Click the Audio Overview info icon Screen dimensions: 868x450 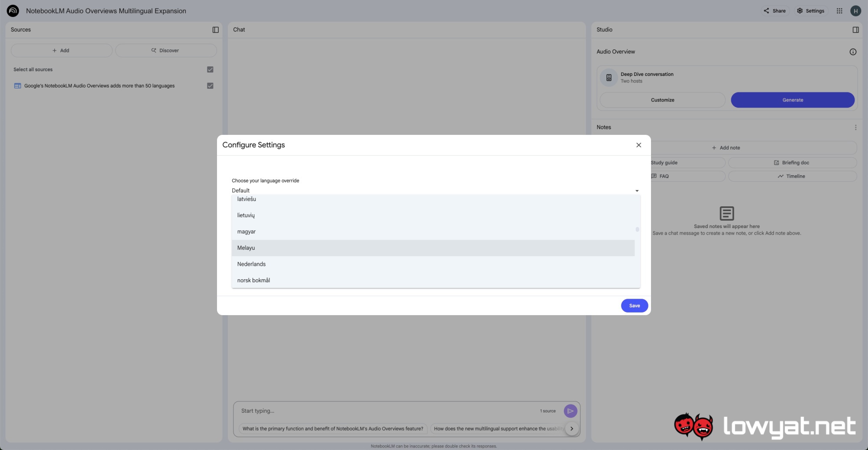853,52
